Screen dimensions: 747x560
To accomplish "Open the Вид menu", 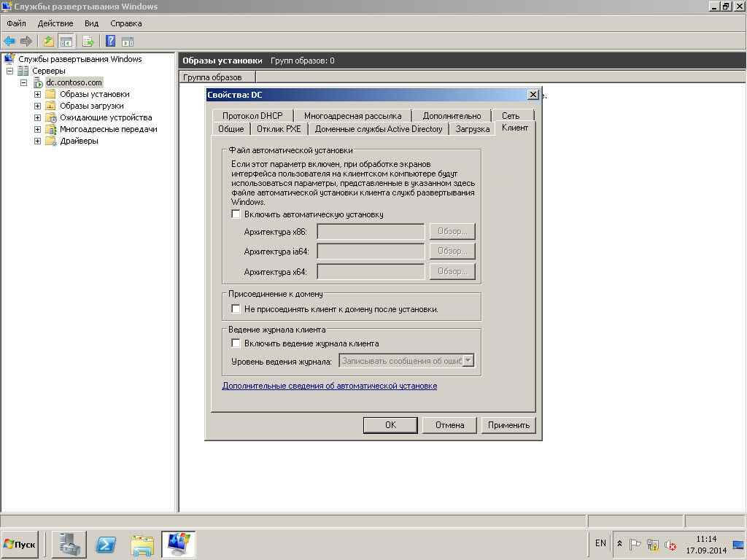I will 91,23.
